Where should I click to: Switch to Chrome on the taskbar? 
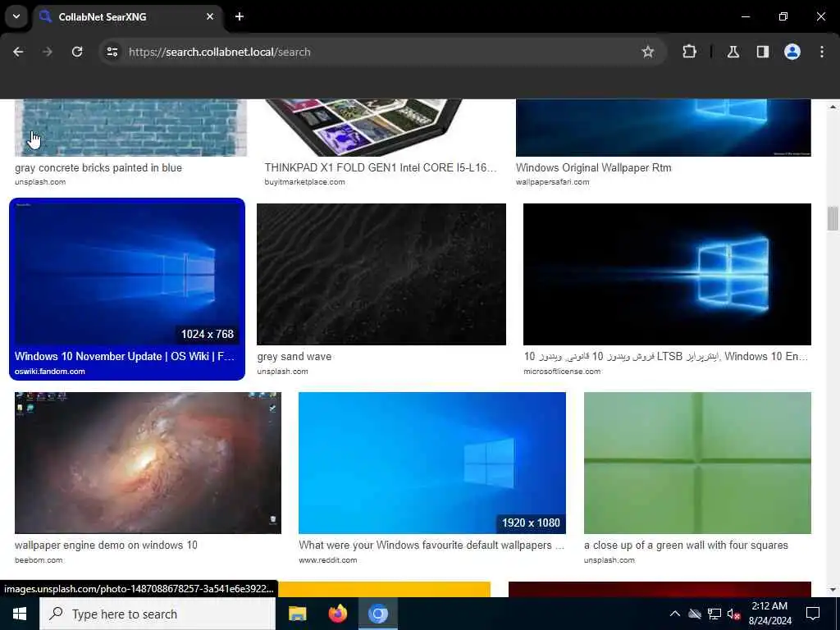[377, 614]
